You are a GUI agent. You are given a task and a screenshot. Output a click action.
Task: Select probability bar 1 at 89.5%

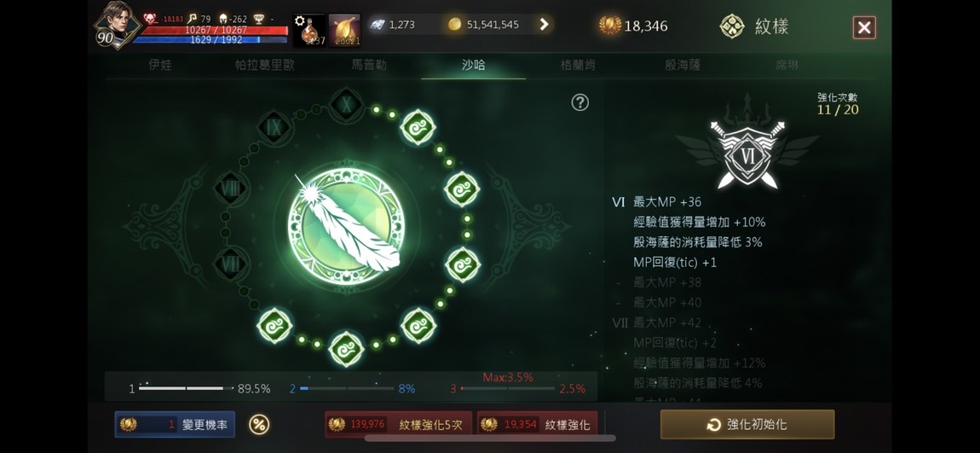click(200, 388)
